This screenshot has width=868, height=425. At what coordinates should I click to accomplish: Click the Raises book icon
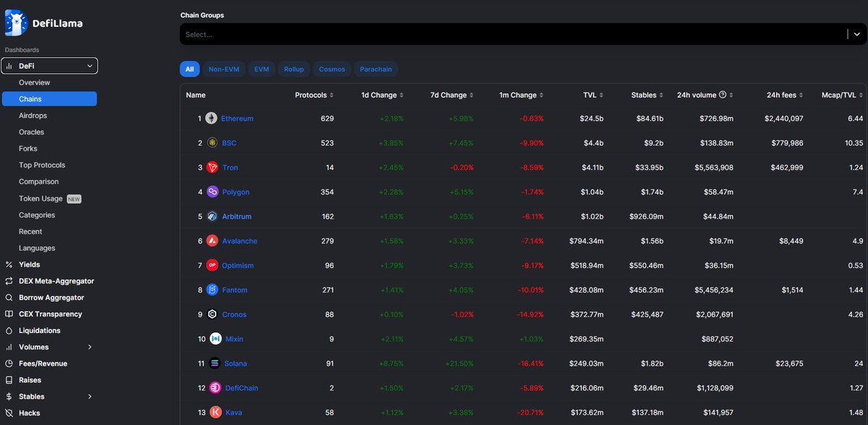(9, 380)
